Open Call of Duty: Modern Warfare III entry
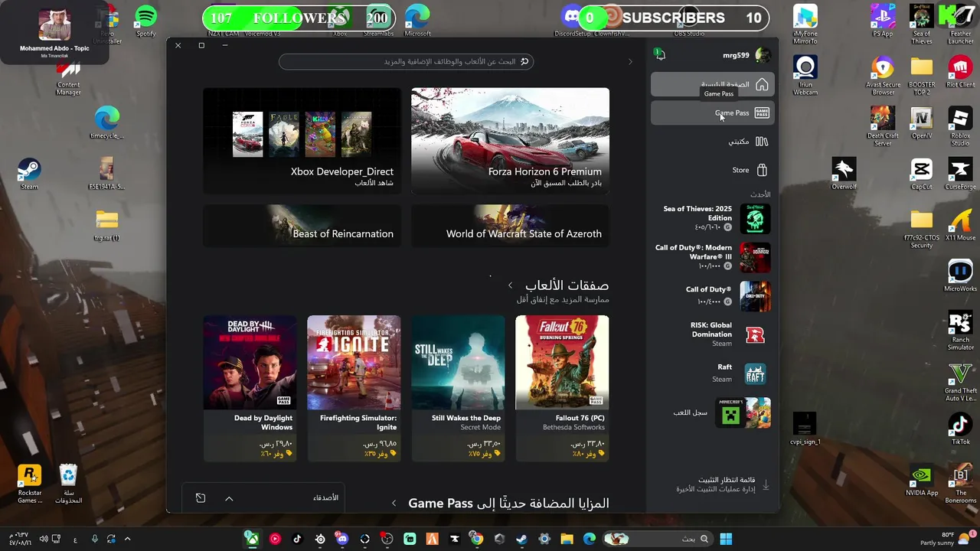Image resolution: width=980 pixels, height=551 pixels. (712, 257)
